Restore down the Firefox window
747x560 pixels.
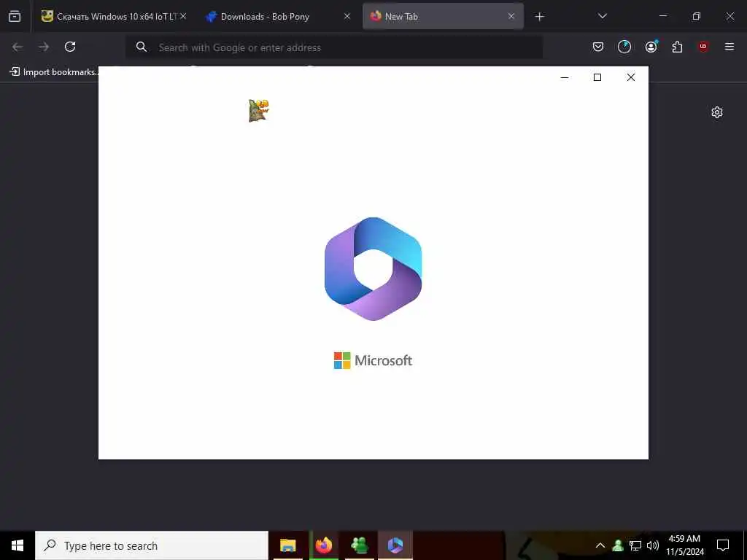697,16
